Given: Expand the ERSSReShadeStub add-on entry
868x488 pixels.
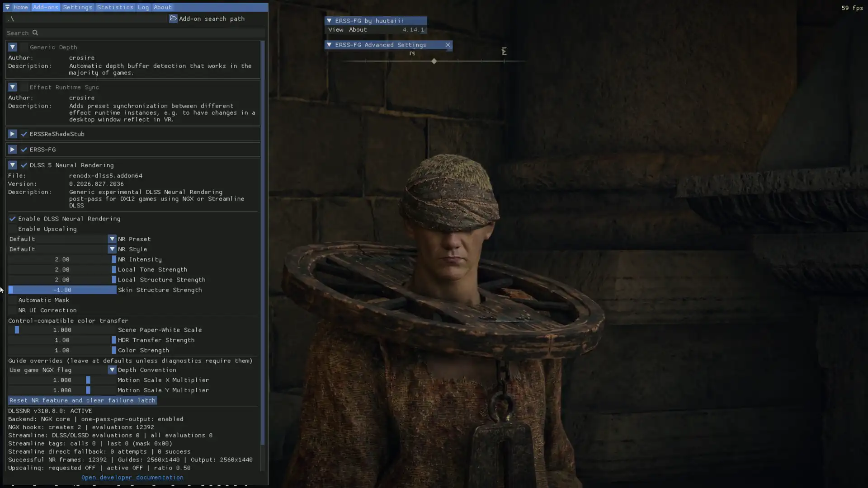Looking at the screenshot, I should 12,134.
